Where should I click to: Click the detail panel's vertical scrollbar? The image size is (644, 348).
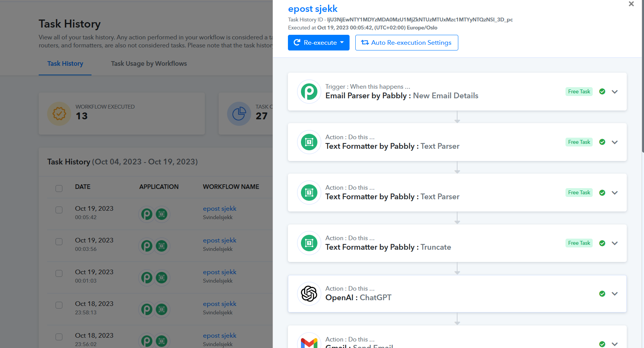(x=643, y=76)
